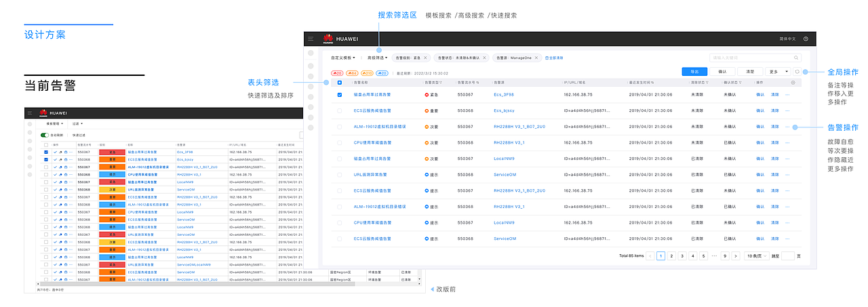Click confirm check icon in old Ecs_3F98 row
The width and height of the screenshot is (868, 307).
coord(55,152)
